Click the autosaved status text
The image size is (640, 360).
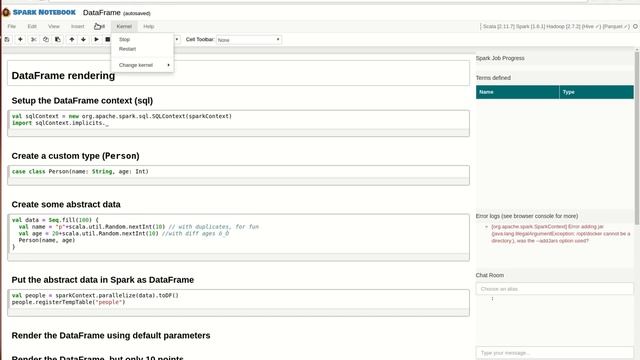tap(137, 13)
